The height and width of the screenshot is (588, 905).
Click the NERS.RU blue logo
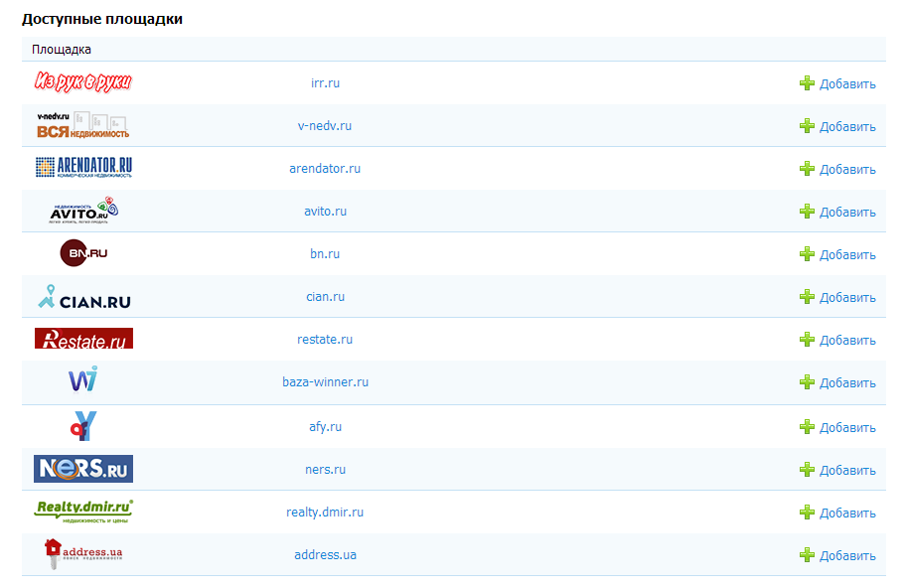click(x=83, y=469)
